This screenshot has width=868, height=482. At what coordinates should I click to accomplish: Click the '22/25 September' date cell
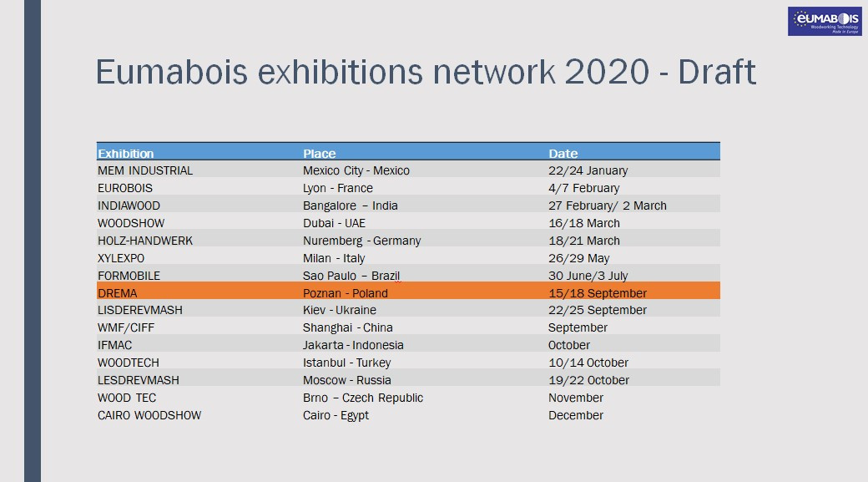(598, 310)
